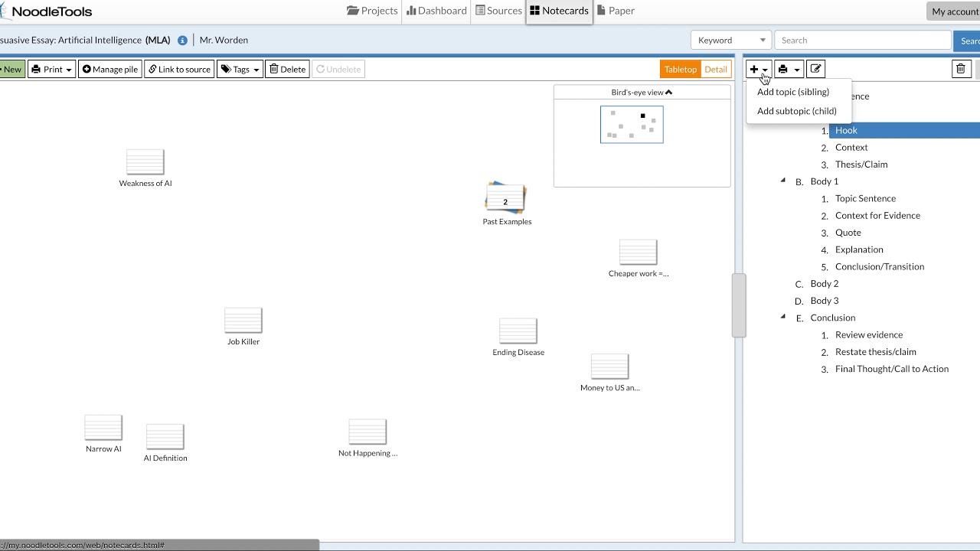Go to the Dashboard tab
This screenshot has height=551, width=980.
pos(436,11)
